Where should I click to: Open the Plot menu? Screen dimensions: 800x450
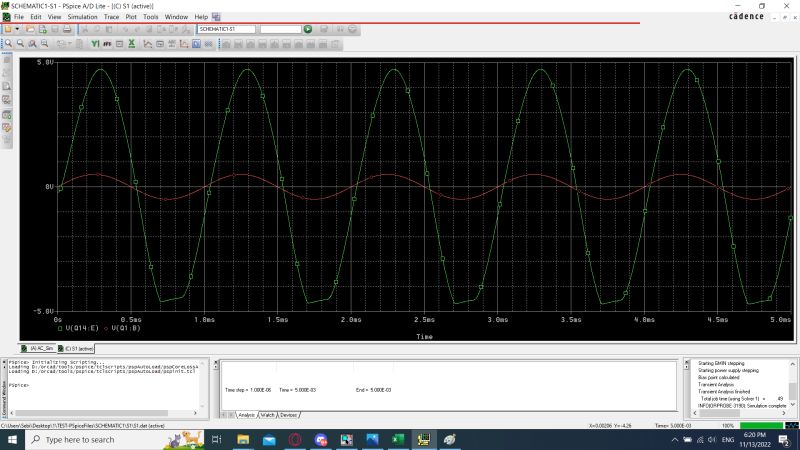coord(131,17)
